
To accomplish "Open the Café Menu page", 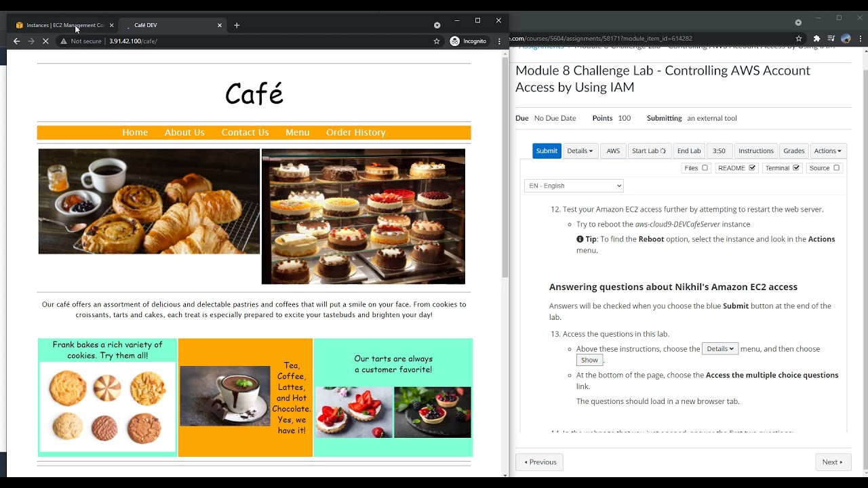I will point(297,132).
